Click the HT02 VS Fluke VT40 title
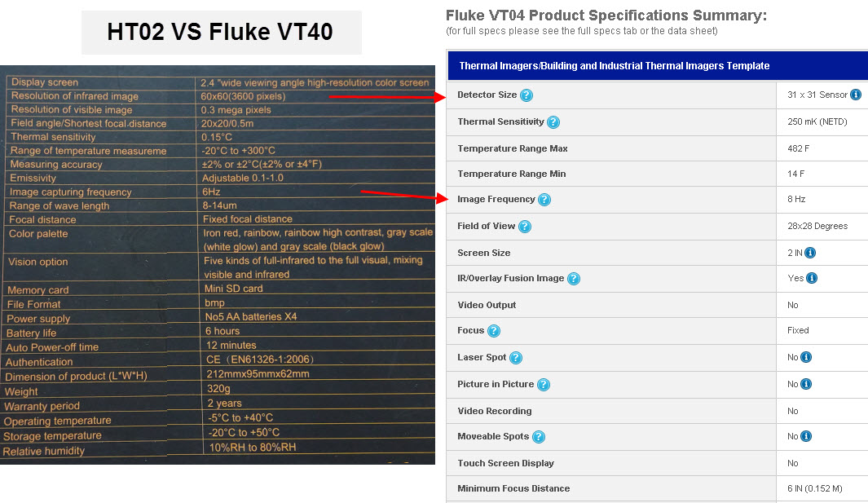Viewport: 868px width, 503px height. click(220, 33)
